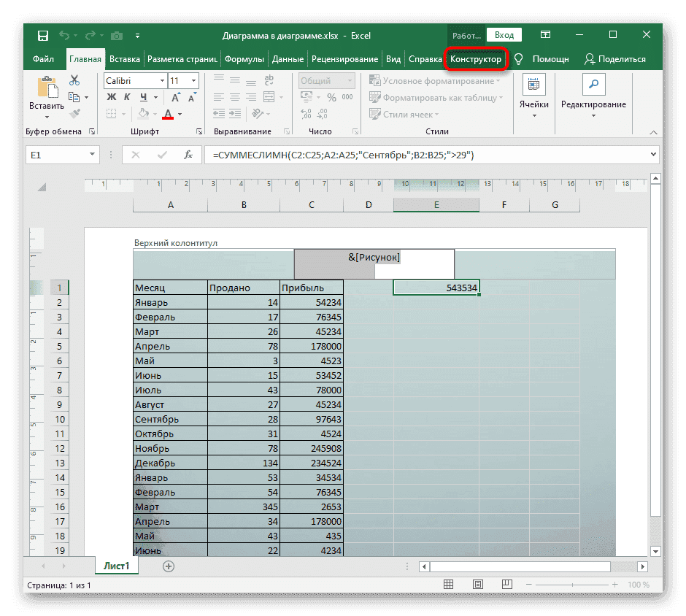
Task: Click the Save icon in title bar
Action: tap(43, 35)
